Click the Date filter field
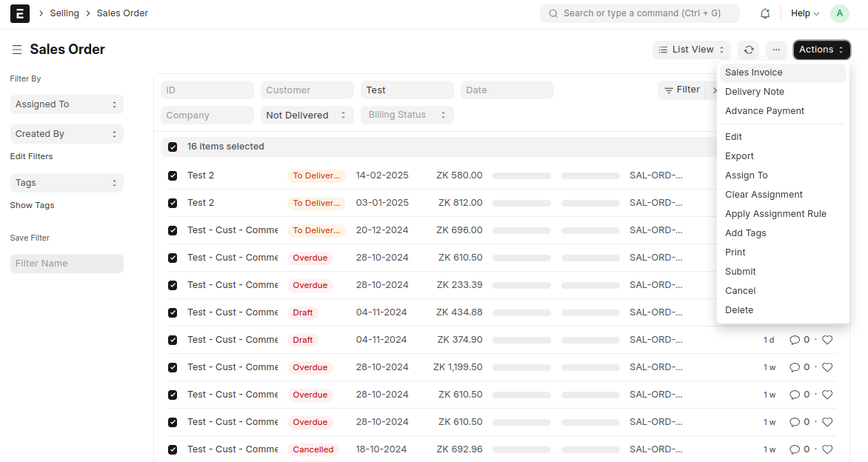 click(x=507, y=90)
